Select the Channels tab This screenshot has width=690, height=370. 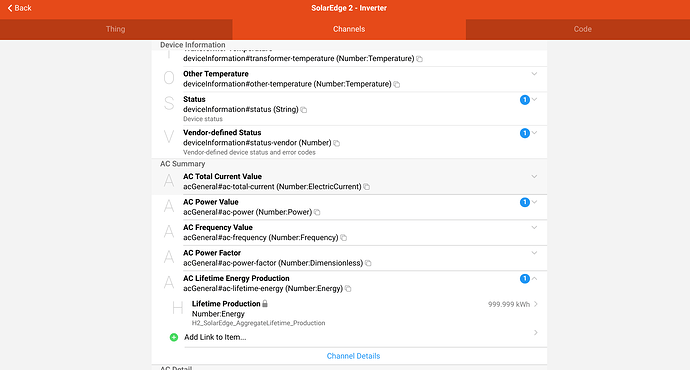(349, 29)
